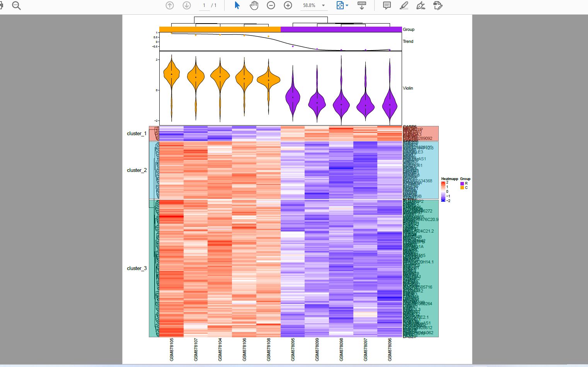588x367 pixels.
Task: Click the scrolling mode icon
Action: [362, 5]
